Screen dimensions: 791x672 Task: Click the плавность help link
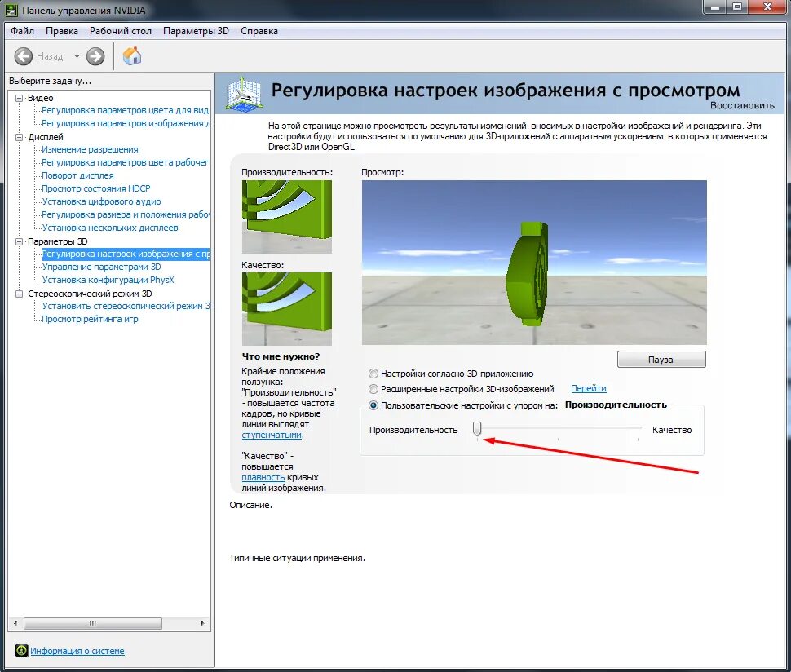(x=263, y=477)
